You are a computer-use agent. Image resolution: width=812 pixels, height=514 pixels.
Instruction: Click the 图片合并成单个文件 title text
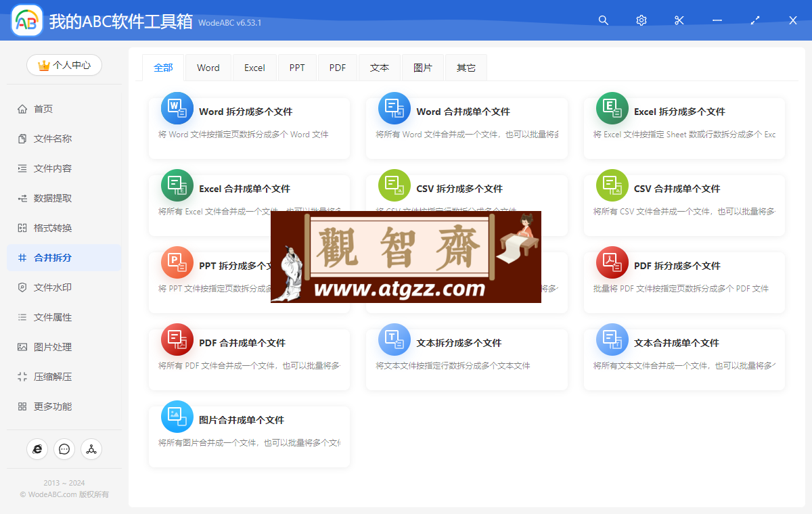point(242,420)
